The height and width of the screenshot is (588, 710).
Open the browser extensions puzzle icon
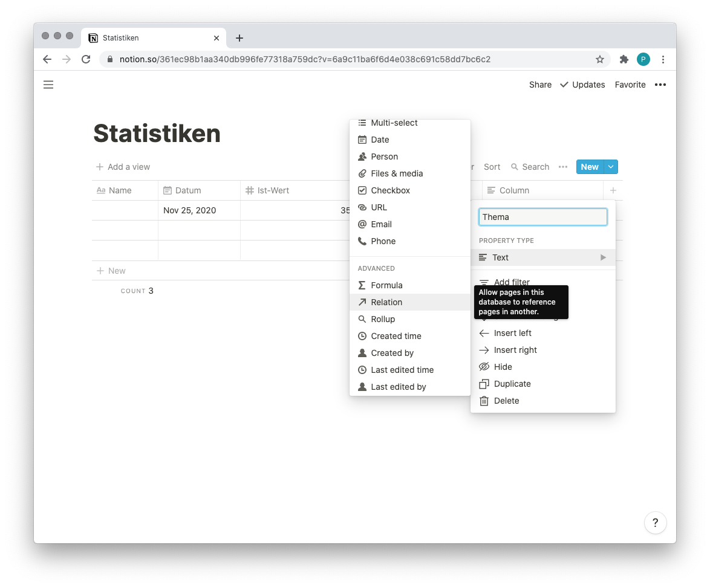click(x=624, y=59)
